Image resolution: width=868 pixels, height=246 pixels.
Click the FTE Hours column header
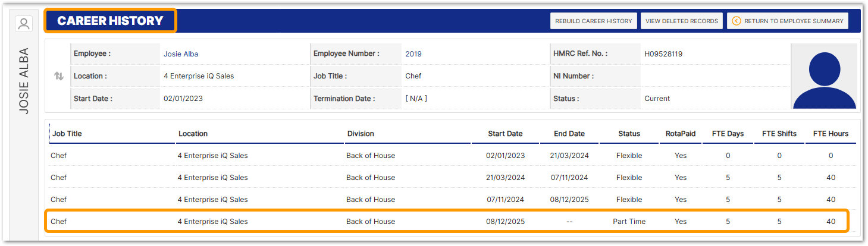pos(831,134)
